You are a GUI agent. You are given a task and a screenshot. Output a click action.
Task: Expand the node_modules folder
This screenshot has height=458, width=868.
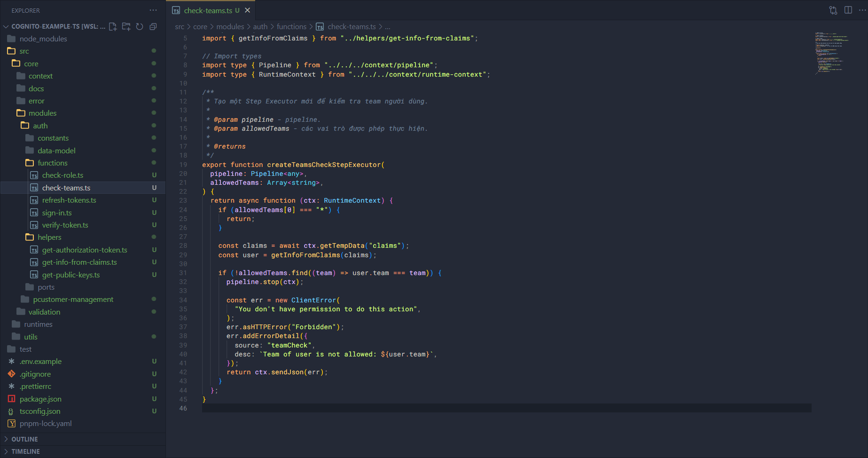tap(43, 39)
